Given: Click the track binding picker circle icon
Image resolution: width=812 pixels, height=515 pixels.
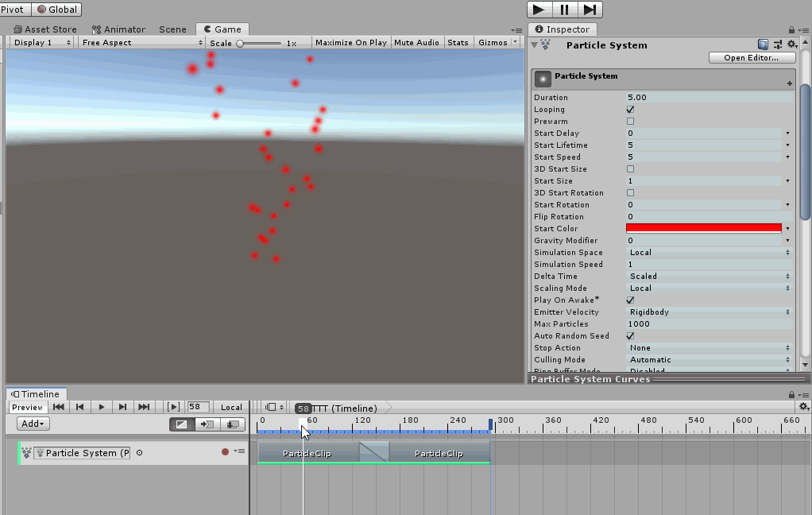Looking at the screenshot, I should 139,452.
